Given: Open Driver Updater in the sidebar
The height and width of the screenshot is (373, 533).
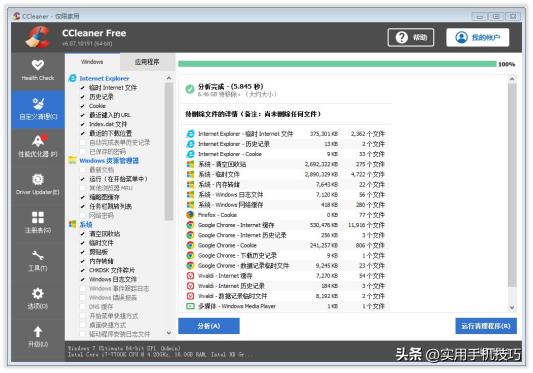Looking at the screenshot, I should [38, 184].
